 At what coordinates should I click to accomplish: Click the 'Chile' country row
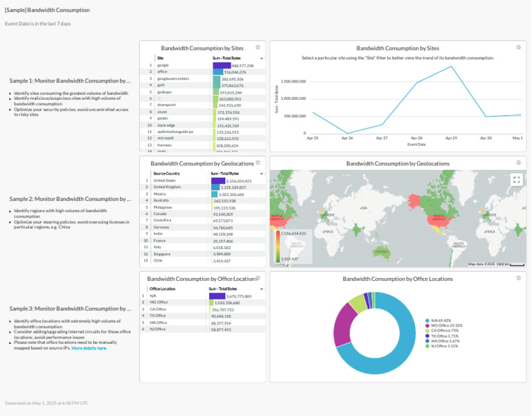(x=203, y=261)
